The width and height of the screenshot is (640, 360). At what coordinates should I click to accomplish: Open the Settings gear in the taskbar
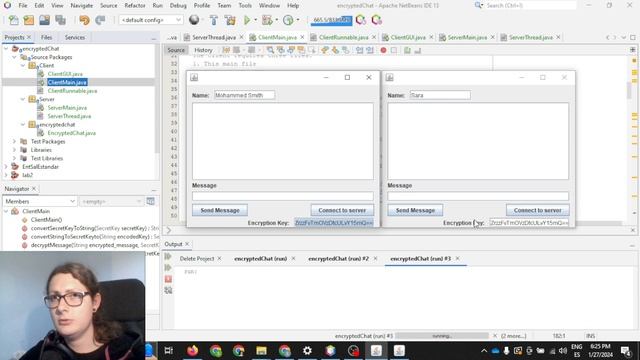click(307, 351)
